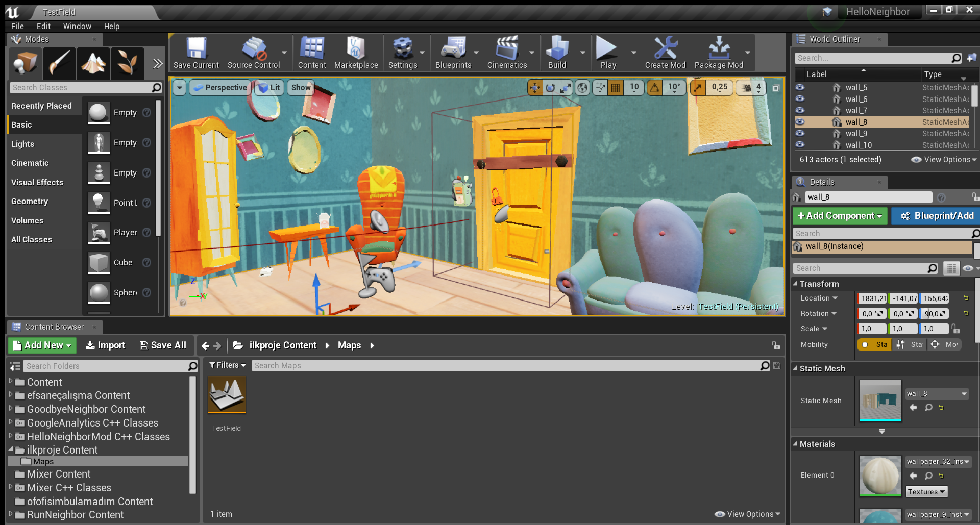Image resolution: width=980 pixels, height=525 pixels.
Task: Toggle world/local coordinate globe icon
Action: pyautogui.click(x=582, y=88)
